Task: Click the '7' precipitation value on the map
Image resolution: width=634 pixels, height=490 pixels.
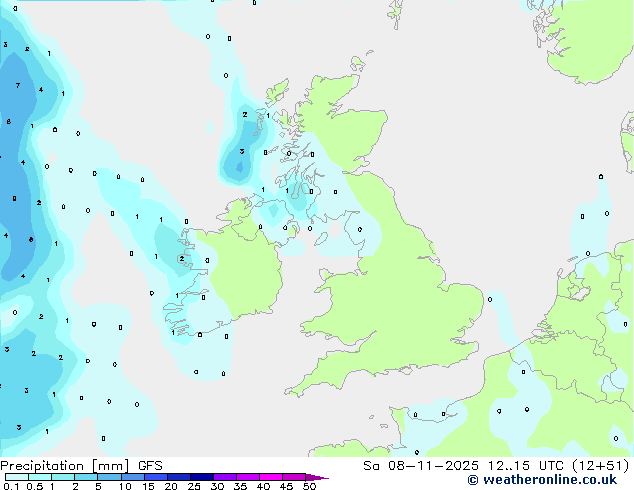Action: click(x=18, y=85)
